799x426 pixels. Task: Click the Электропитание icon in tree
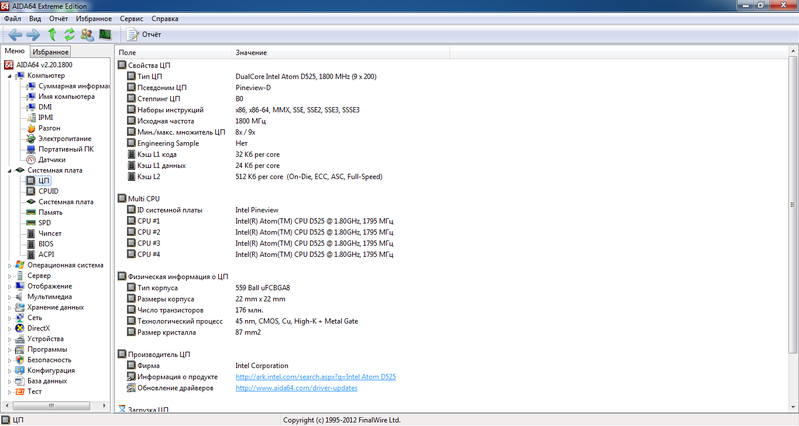coord(31,139)
